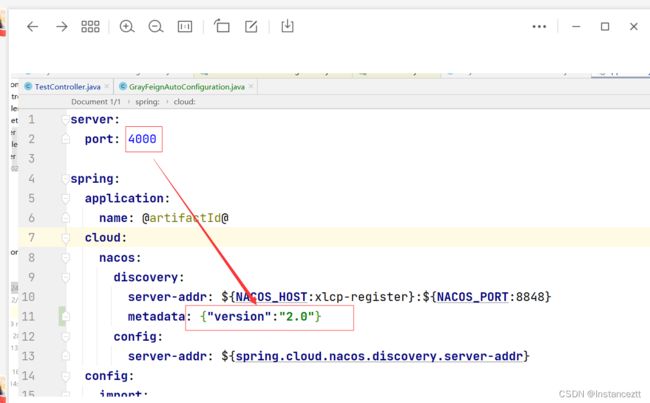650x403 pixels.
Task: Click the 'spring:' breadcrumb
Action: [147, 102]
